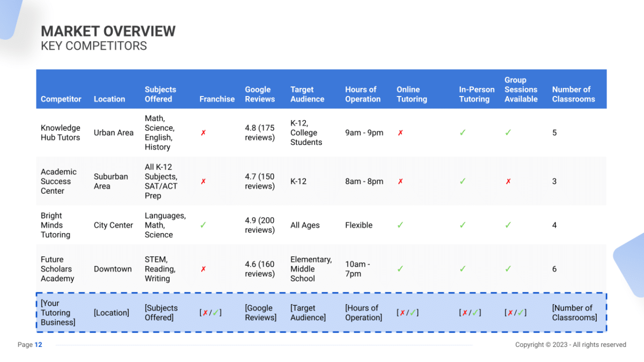The image size is (644, 362).
Task: Click the "Group Sessions Available" column header
Action: point(521,90)
